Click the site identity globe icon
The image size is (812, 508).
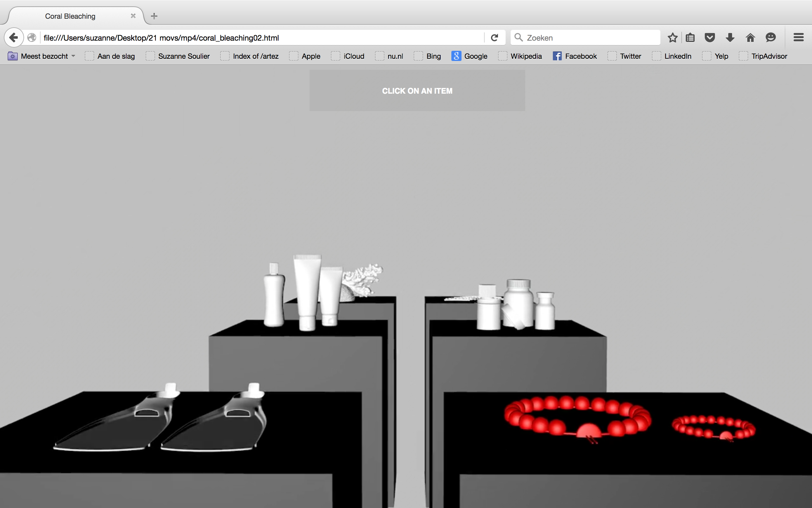[x=32, y=38]
